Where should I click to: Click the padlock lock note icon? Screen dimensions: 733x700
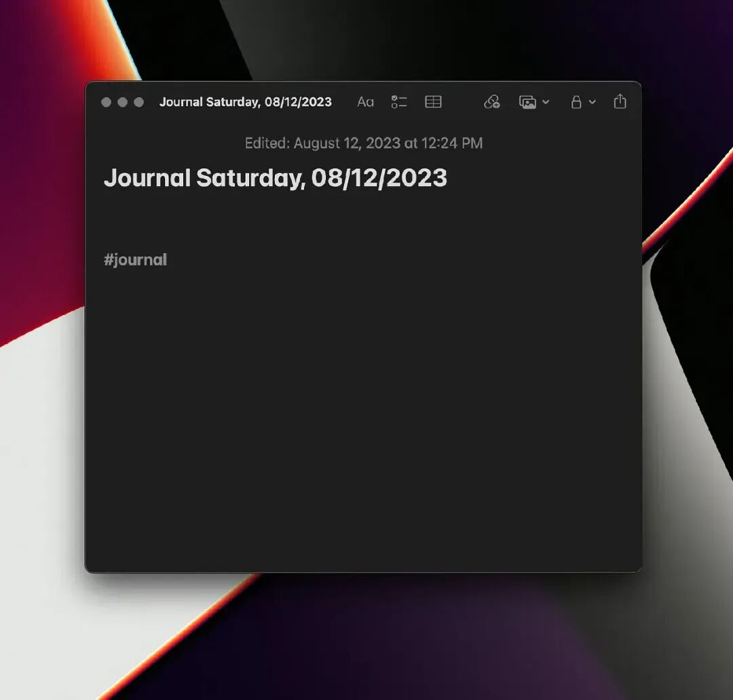click(576, 102)
